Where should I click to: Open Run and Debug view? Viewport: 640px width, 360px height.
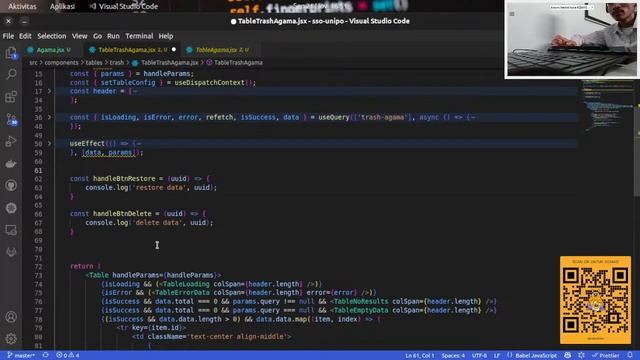point(11,141)
